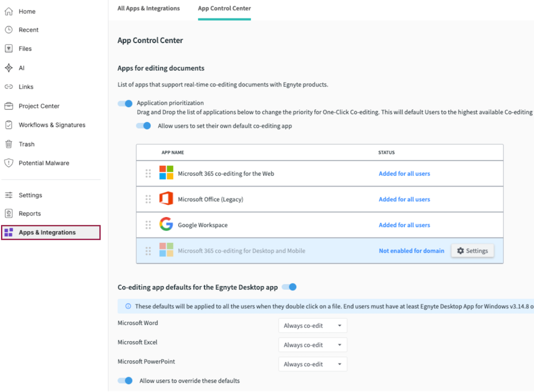This screenshot has width=534, height=392.
Task: Click the Files icon in sidebar
Action: (x=9, y=49)
